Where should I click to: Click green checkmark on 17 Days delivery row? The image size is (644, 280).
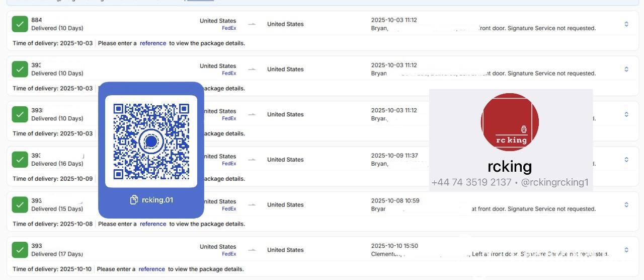[x=20, y=250]
